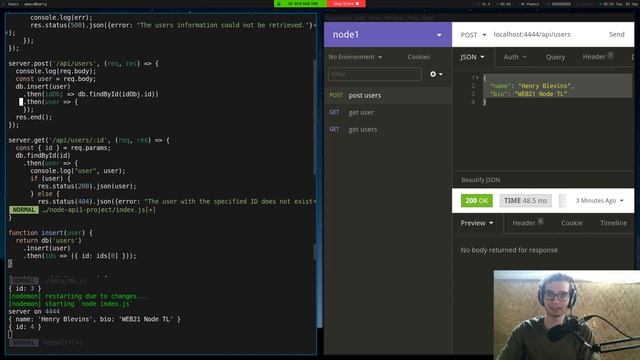Click the "bio": "WEB21 Node TL" JSON line
Screen dimensions: 640x360
pyautogui.click(x=528, y=94)
